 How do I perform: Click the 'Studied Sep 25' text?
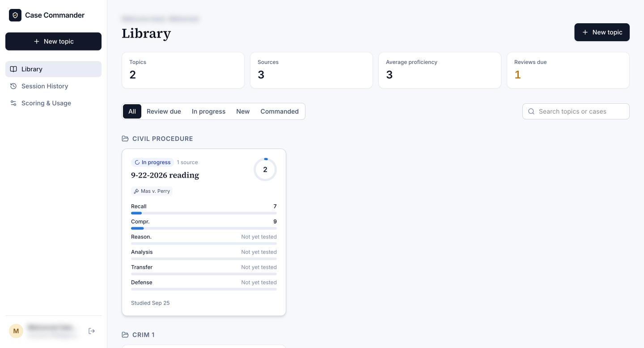[x=150, y=303]
